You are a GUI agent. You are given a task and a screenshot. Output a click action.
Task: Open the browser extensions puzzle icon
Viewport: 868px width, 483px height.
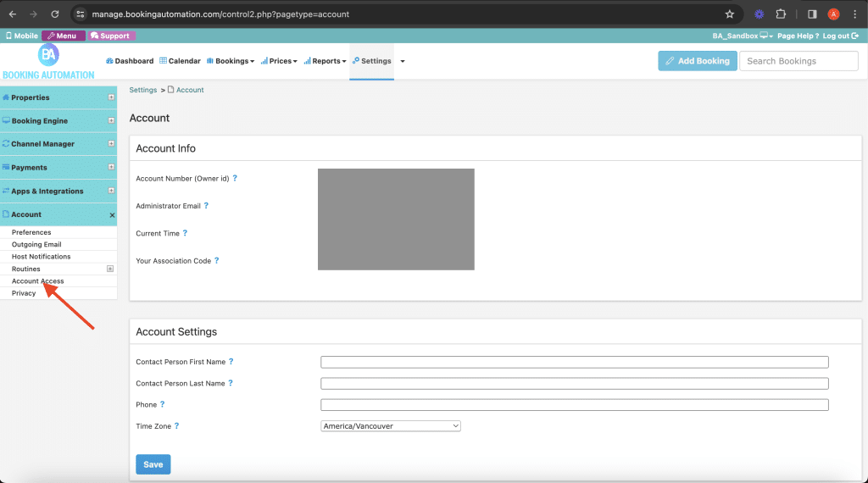781,14
